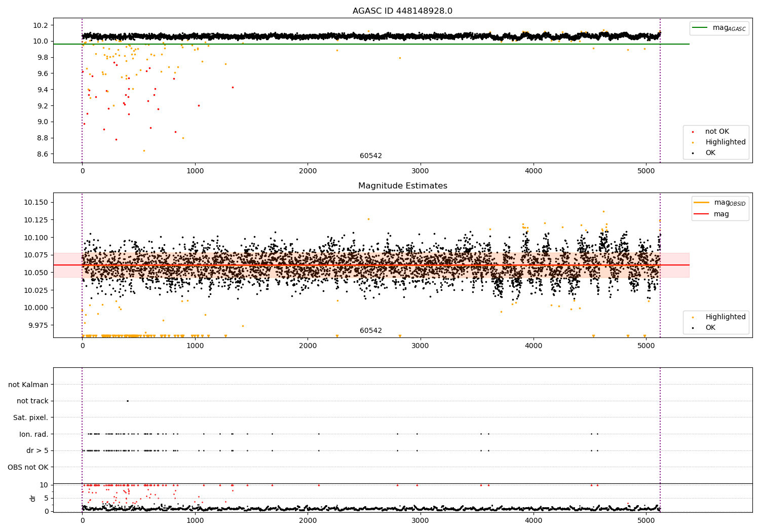This screenshot has width=760, height=532.
Task: Click the 60542 label in the AGASC ID plot
Action: (371, 156)
